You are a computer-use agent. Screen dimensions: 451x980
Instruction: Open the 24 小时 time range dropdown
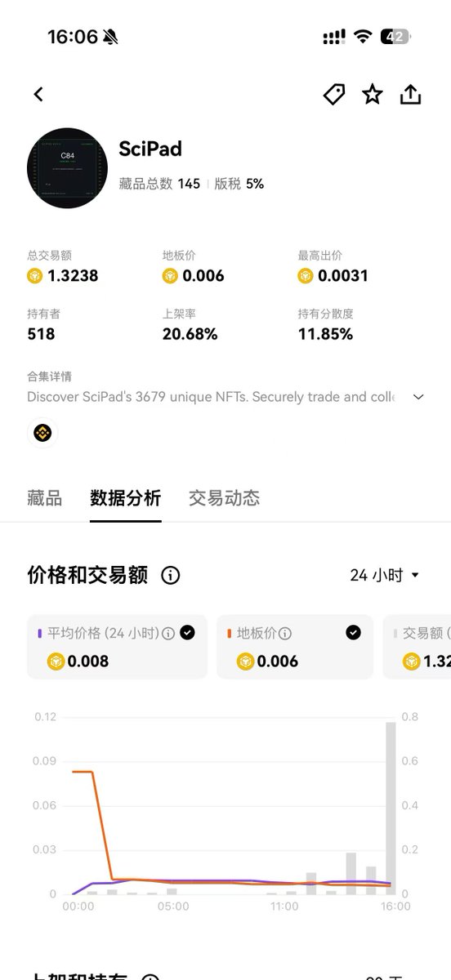click(x=384, y=575)
